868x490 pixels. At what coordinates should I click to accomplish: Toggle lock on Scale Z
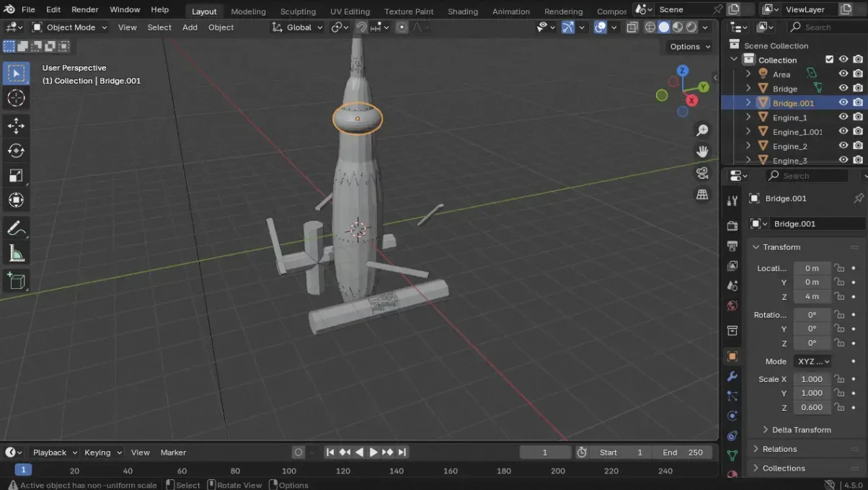coord(839,407)
